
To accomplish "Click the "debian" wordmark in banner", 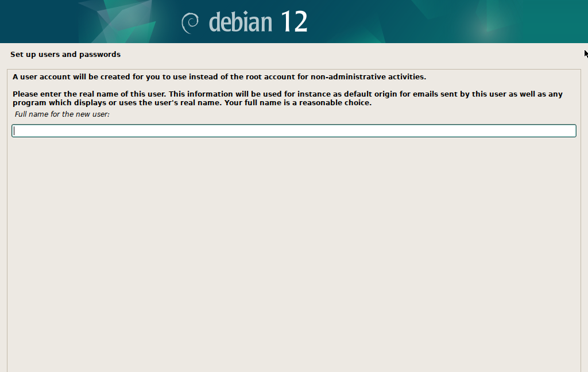I will tap(241, 22).
